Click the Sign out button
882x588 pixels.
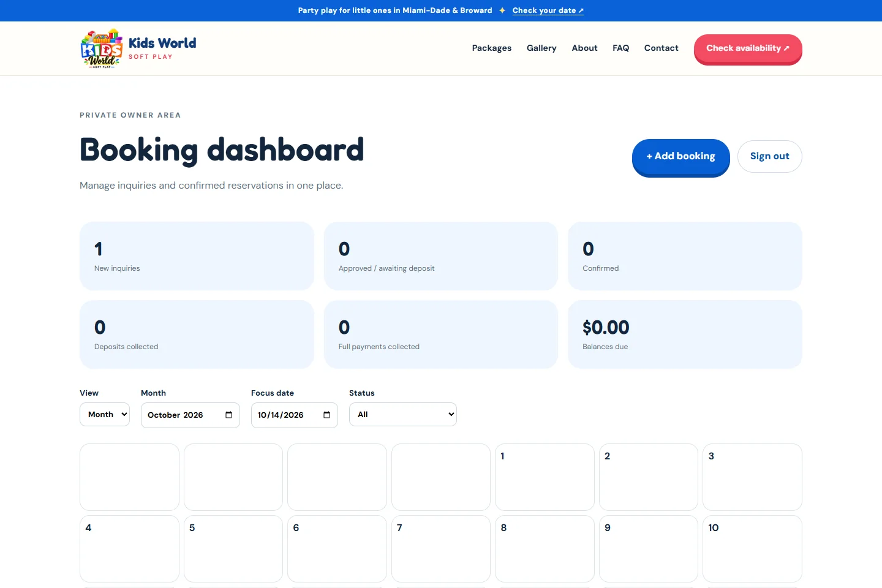click(x=770, y=156)
